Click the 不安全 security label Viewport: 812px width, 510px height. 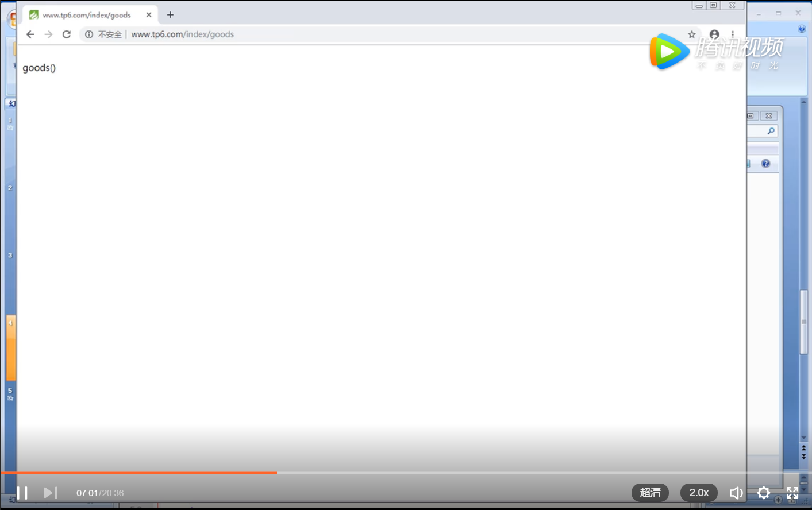(110, 34)
